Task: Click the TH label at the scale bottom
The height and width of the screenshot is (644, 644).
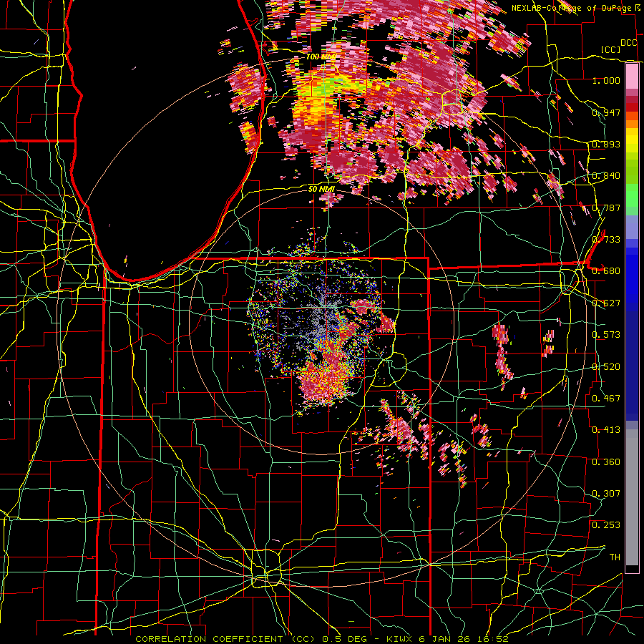Action: click(x=615, y=557)
